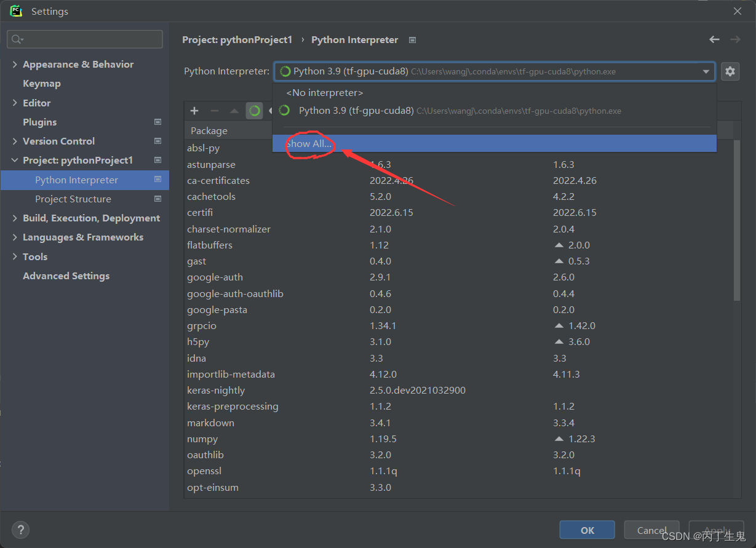Click the magnifier icon in settings search
The width and height of the screenshot is (756, 548).
pyautogui.click(x=17, y=39)
